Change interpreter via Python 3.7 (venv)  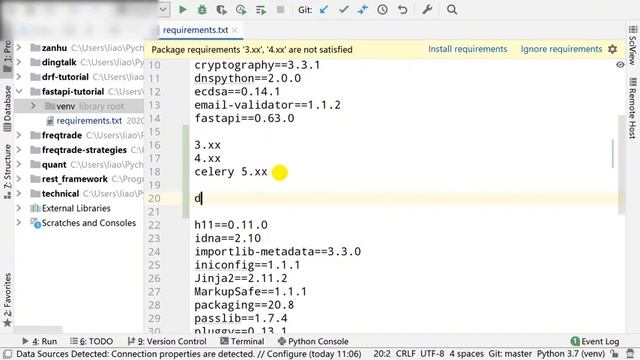click(x=571, y=354)
